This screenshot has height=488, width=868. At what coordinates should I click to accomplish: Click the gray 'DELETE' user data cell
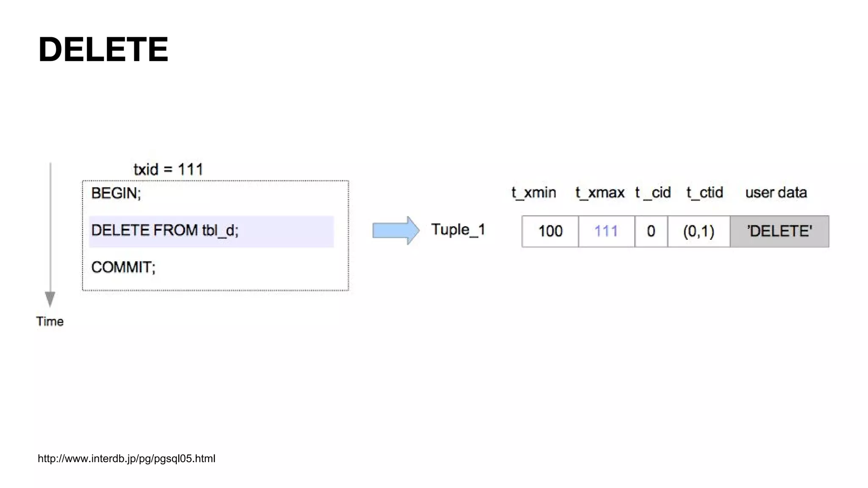779,231
